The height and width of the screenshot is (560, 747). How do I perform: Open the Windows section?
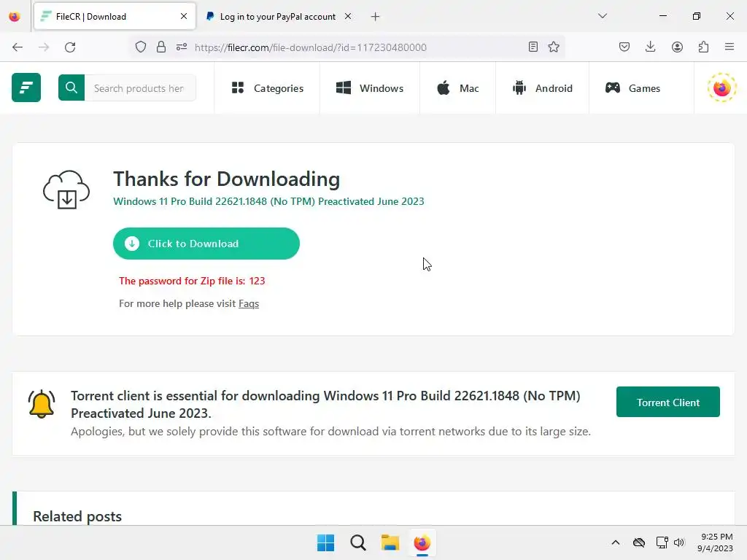(x=370, y=88)
